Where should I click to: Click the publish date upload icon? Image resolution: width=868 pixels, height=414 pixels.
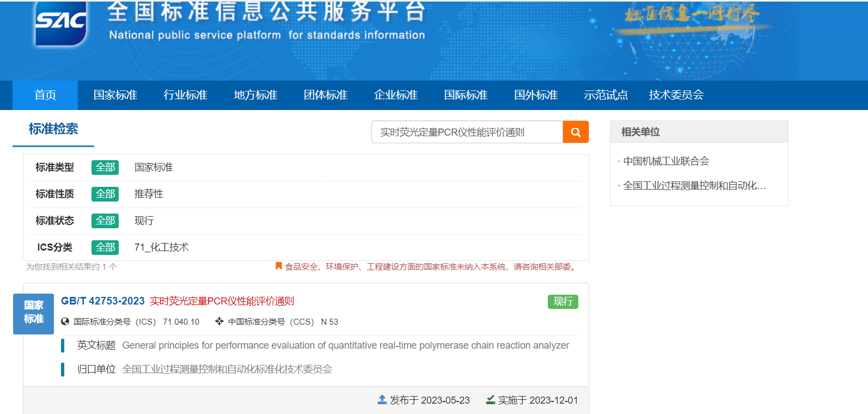point(382,400)
